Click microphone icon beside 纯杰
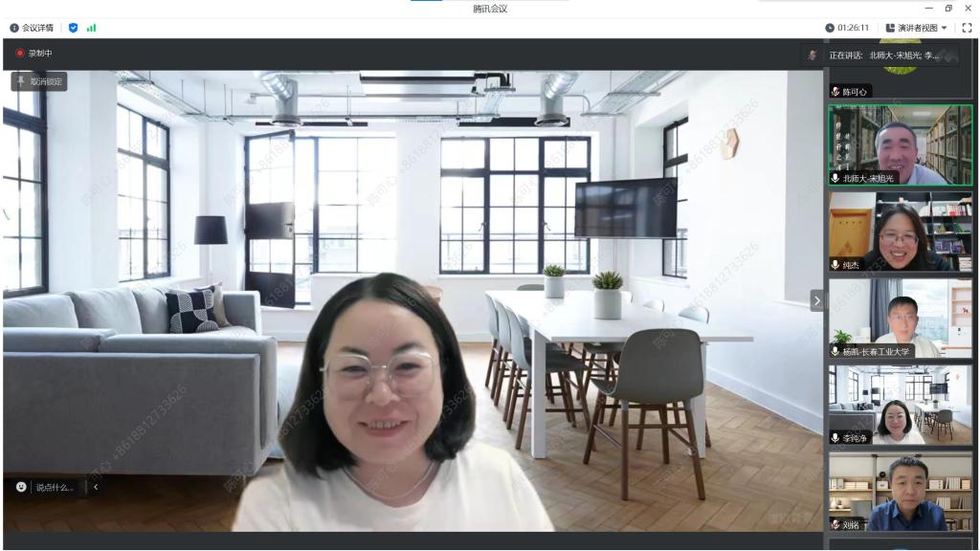The image size is (980, 551). click(835, 265)
